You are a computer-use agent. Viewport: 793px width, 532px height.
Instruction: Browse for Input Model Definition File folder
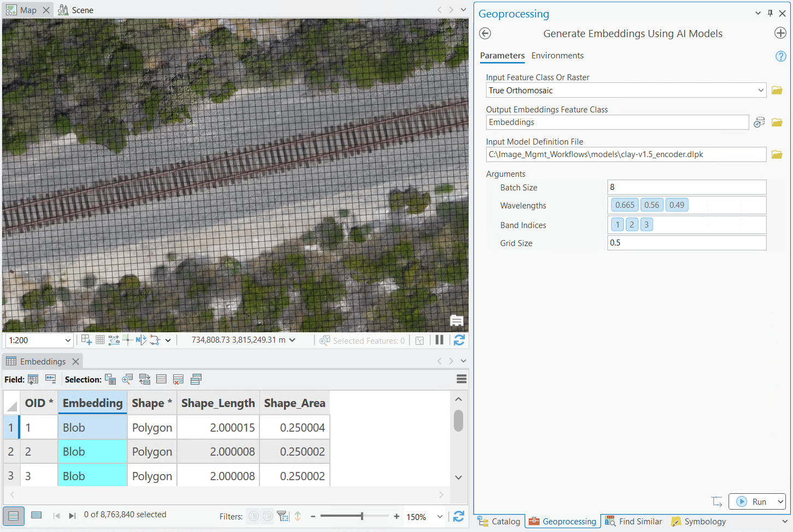tap(777, 154)
